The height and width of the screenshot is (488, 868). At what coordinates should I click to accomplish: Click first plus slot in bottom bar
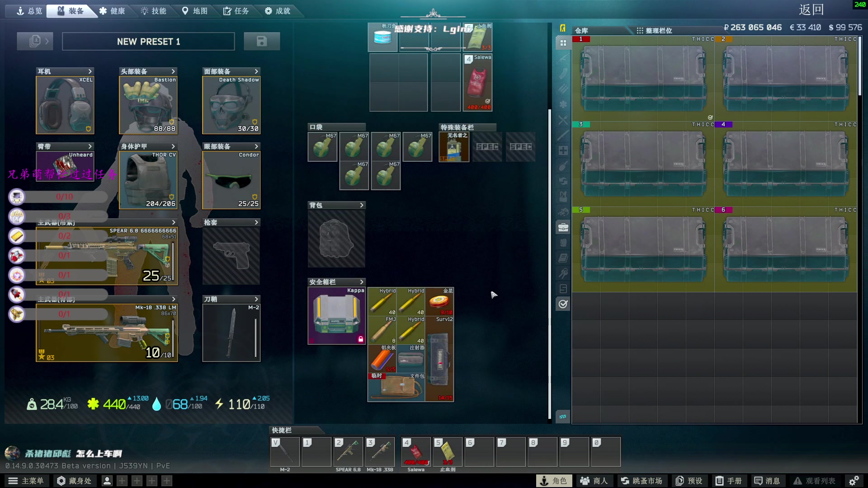[x=122, y=481]
